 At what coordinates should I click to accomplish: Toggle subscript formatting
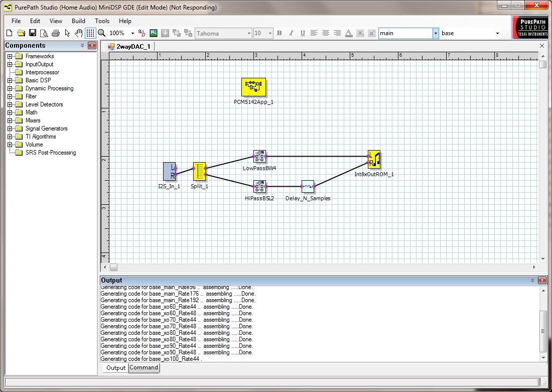pos(360,33)
